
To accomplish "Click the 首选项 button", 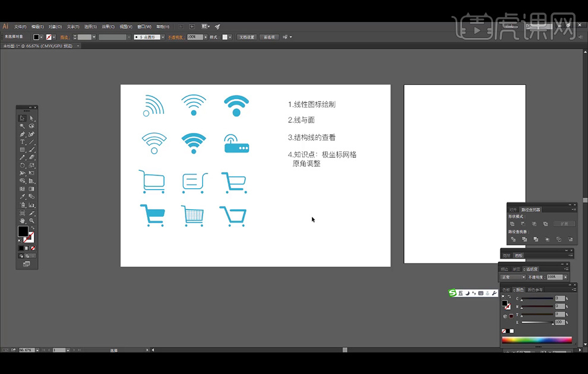I will (x=269, y=37).
